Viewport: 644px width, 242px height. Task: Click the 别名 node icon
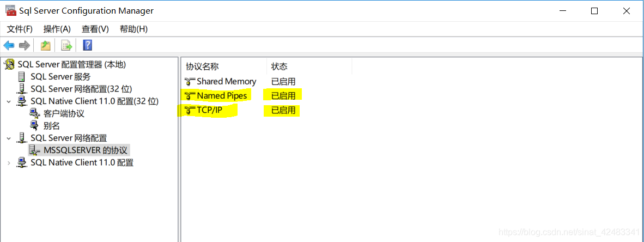35,126
